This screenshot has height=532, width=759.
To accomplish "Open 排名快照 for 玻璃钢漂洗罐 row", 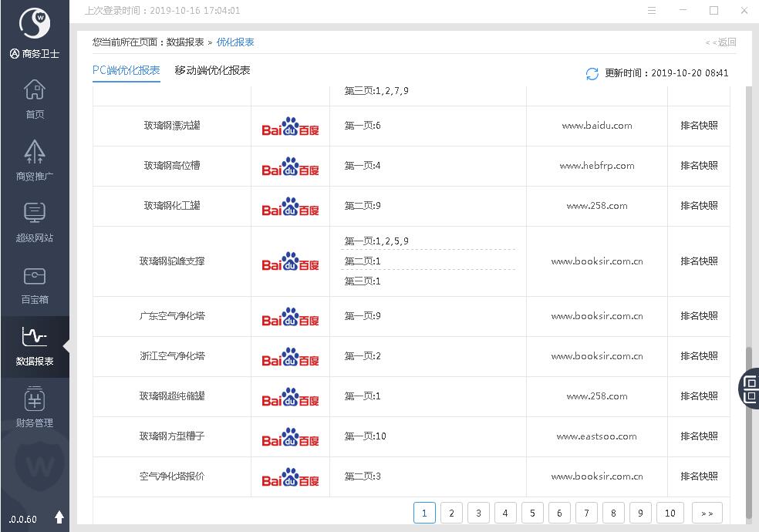I will (x=699, y=126).
